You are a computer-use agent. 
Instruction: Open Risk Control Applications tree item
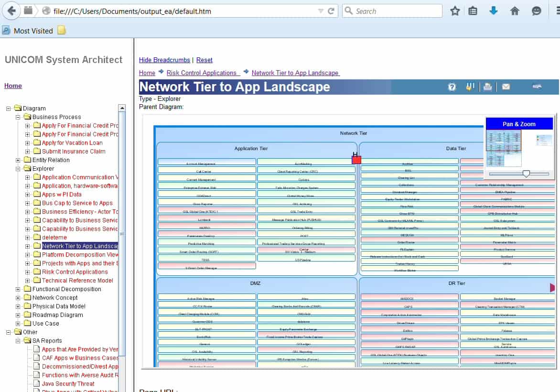coord(75,272)
